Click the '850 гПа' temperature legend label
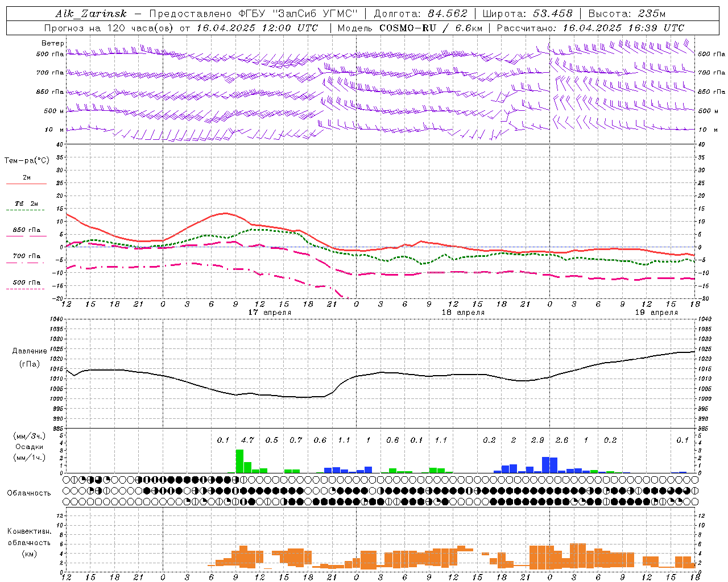 [x=26, y=230]
